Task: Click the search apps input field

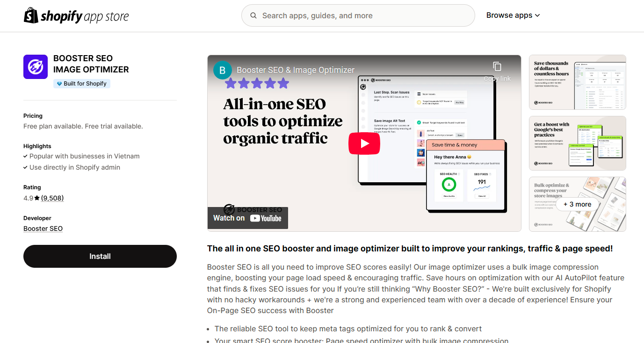Action: tap(358, 15)
